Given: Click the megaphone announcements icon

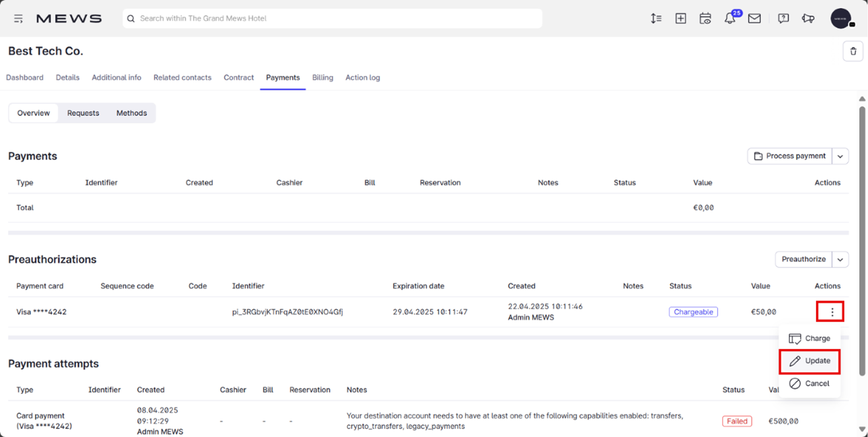Looking at the screenshot, I should point(808,19).
